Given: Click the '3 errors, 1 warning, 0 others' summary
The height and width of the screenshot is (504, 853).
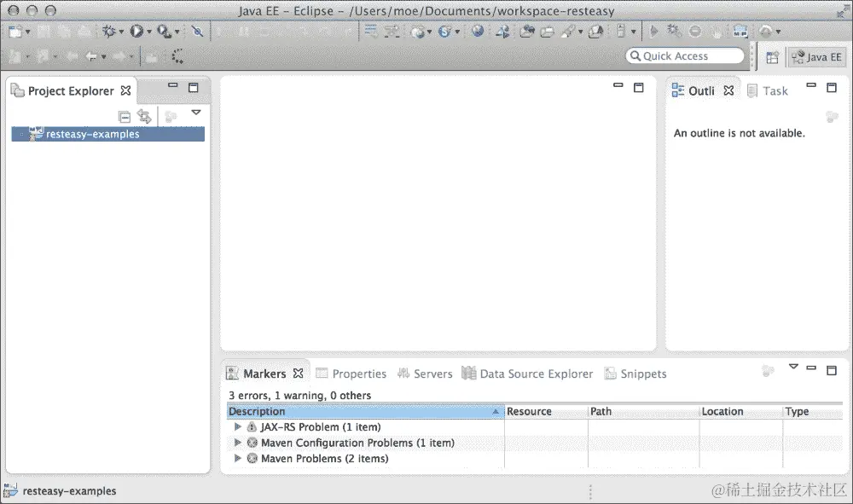Looking at the screenshot, I should click(299, 395).
